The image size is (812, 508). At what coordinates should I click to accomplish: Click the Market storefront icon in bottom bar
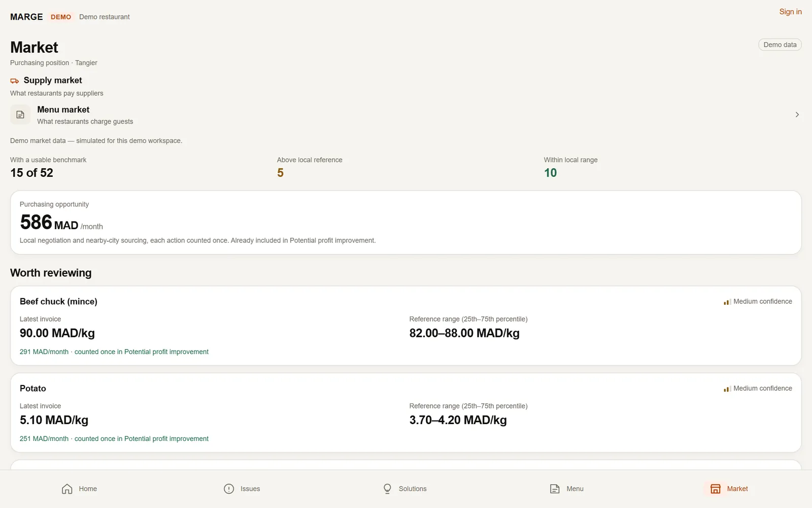coord(716,489)
